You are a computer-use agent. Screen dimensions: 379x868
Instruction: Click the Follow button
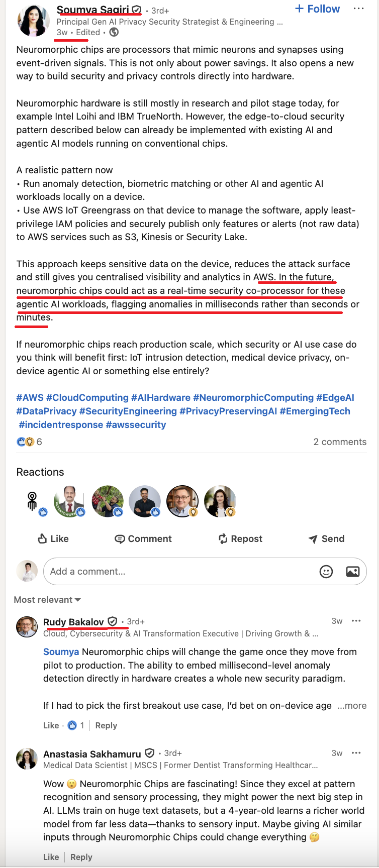(x=317, y=9)
